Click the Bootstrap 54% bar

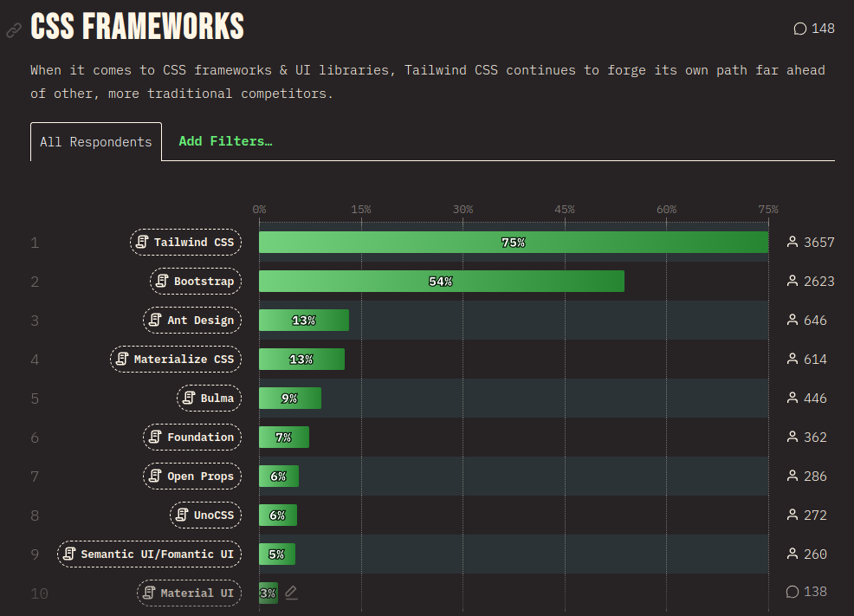point(441,282)
